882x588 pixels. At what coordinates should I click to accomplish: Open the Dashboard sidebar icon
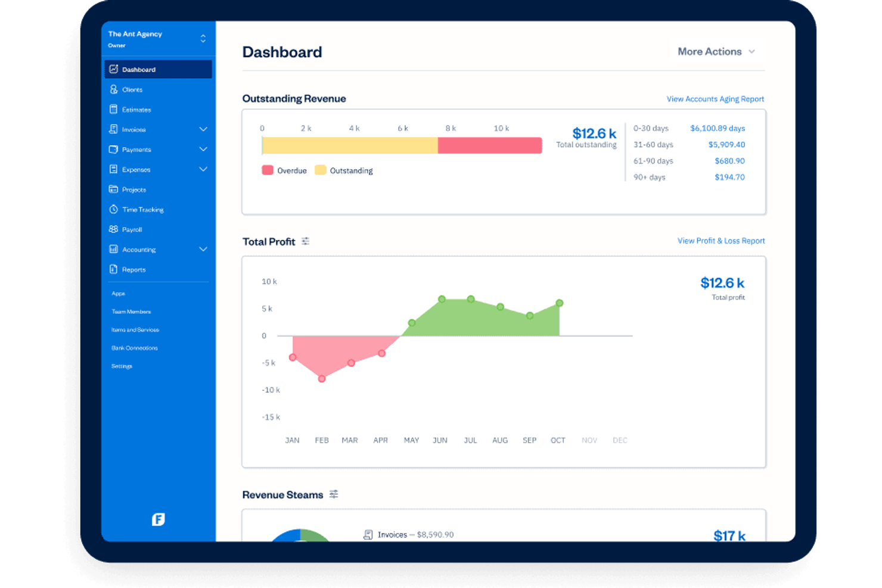[114, 69]
